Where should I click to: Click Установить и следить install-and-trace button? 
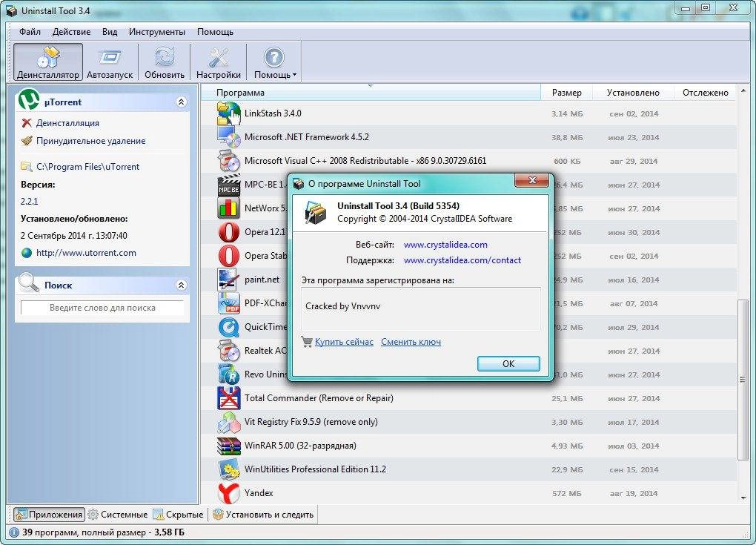coord(263,515)
